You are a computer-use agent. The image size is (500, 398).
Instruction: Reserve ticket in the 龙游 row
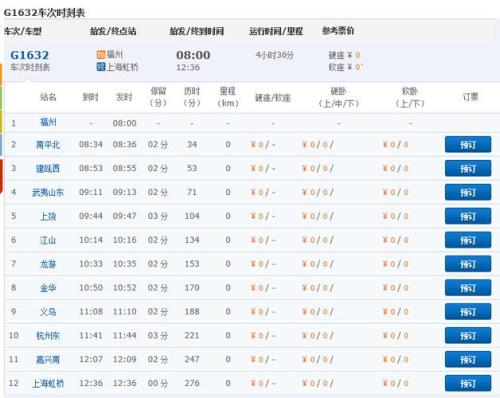(x=468, y=264)
